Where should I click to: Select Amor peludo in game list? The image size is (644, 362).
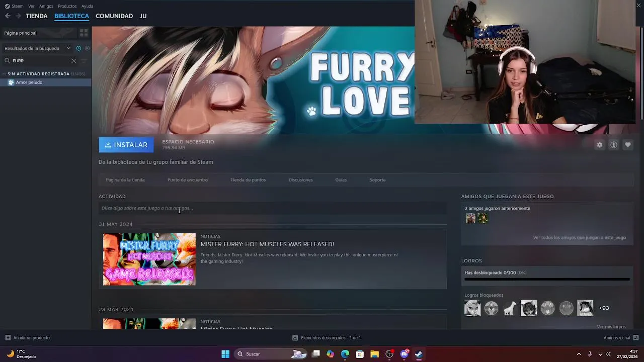45,82
